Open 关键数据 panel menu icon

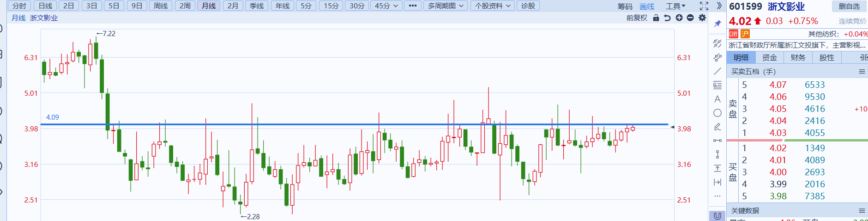pos(862,210)
